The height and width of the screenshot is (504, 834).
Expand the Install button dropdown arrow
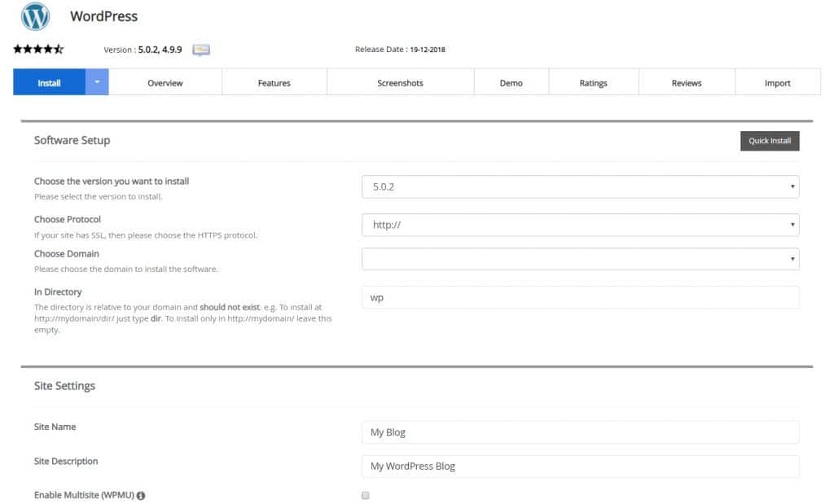tap(97, 82)
